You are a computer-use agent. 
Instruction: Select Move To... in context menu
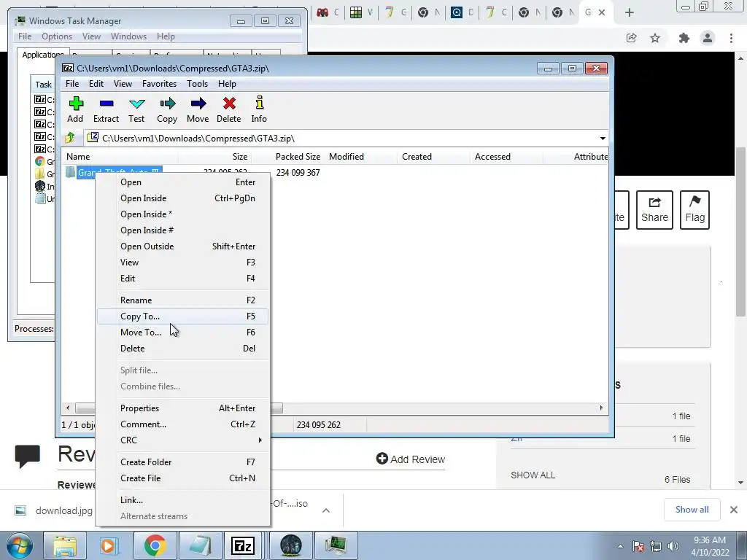183,332
